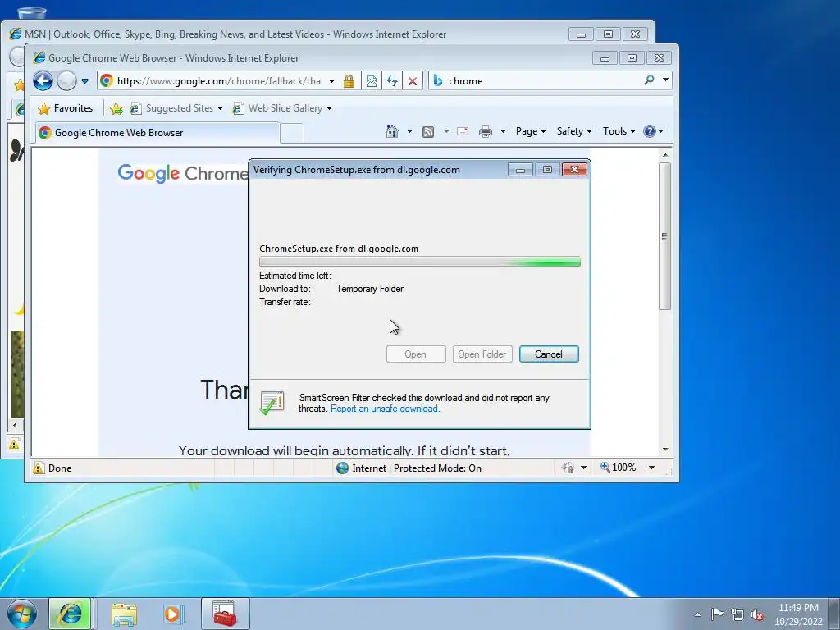Click the Google Chrome logo on page
The image size is (840, 630).
[182, 173]
